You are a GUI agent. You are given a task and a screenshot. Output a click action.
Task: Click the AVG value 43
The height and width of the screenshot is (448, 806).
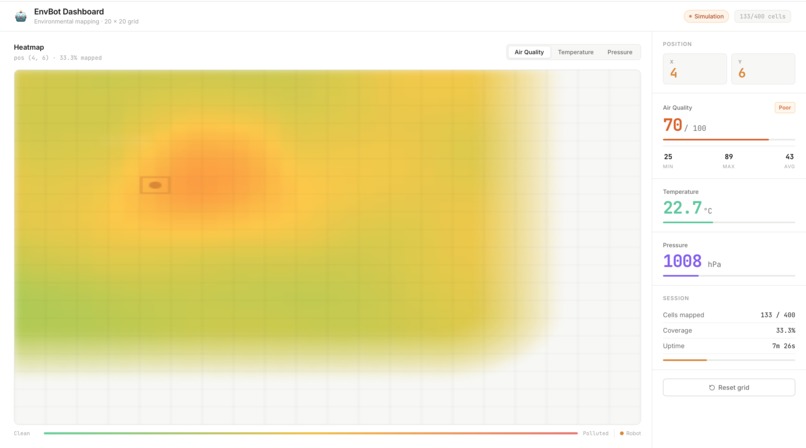click(790, 157)
